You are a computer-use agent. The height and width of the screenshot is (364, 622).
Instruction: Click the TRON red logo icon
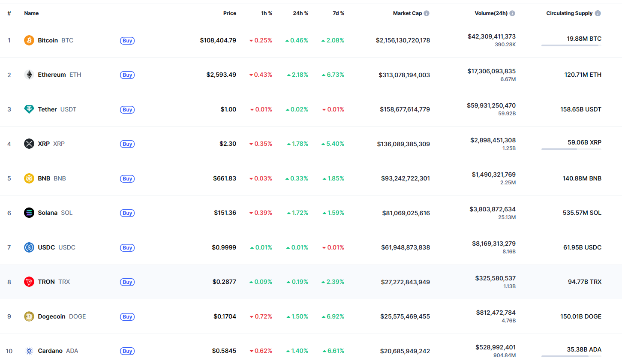[x=29, y=282]
